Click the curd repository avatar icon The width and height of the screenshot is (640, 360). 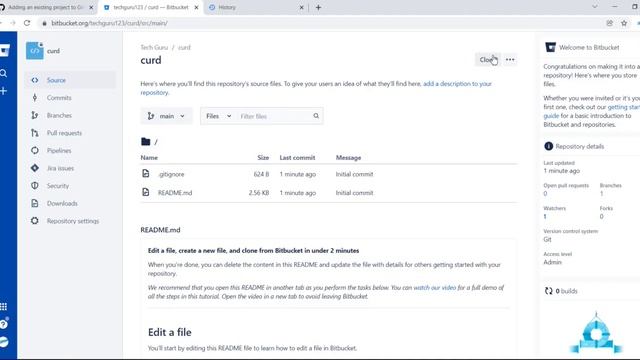click(x=35, y=51)
